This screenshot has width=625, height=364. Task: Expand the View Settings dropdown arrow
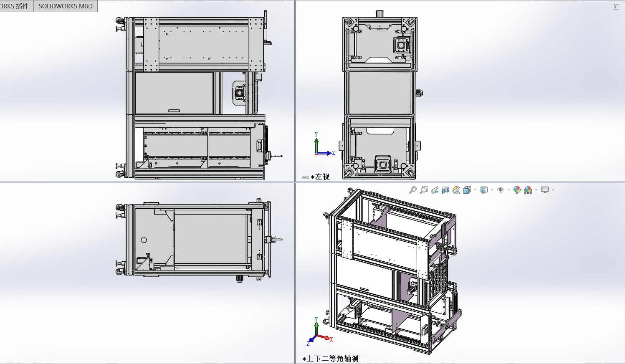553,190
